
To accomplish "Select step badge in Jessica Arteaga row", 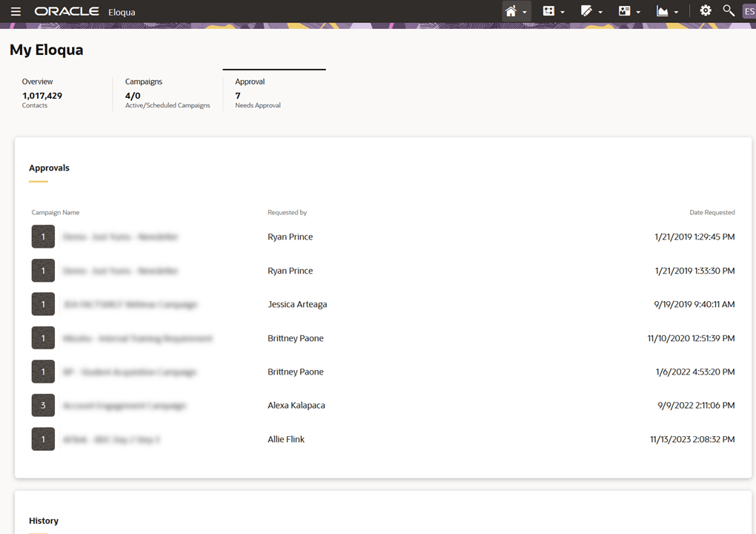I will click(43, 304).
